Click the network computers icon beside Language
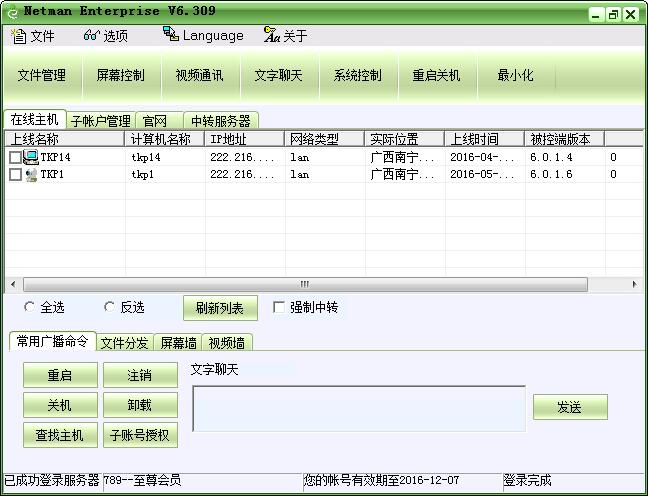Screen dimensions: 648x496 click(171, 34)
